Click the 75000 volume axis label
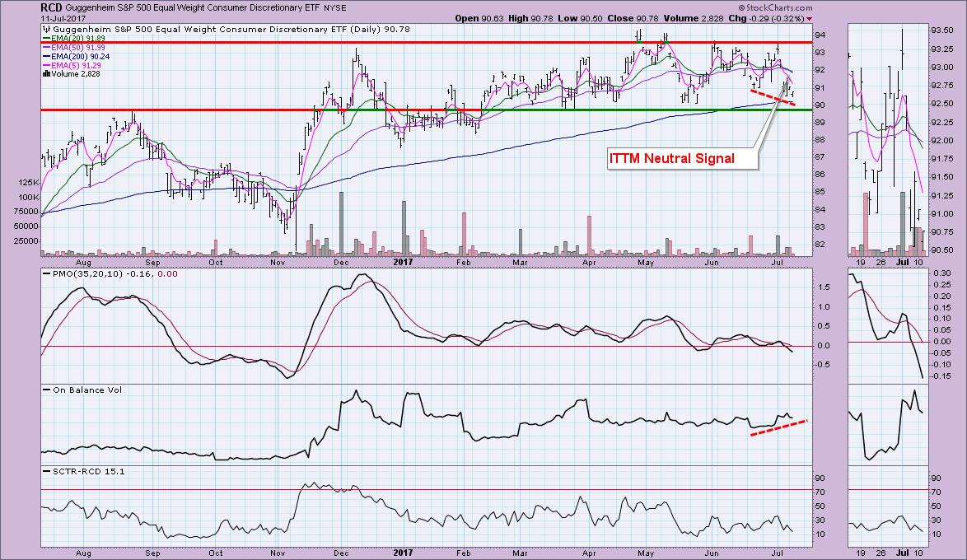The height and width of the screenshot is (560, 967). [26, 212]
